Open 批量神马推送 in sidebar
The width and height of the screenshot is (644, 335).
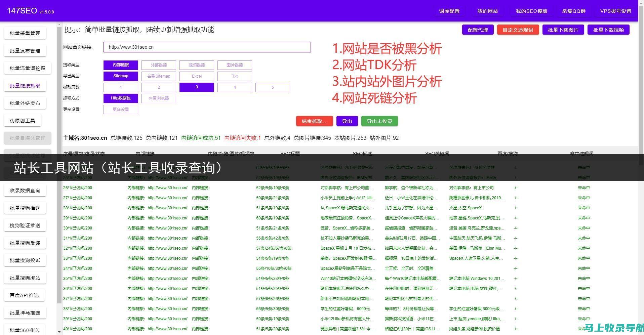pos(25,313)
